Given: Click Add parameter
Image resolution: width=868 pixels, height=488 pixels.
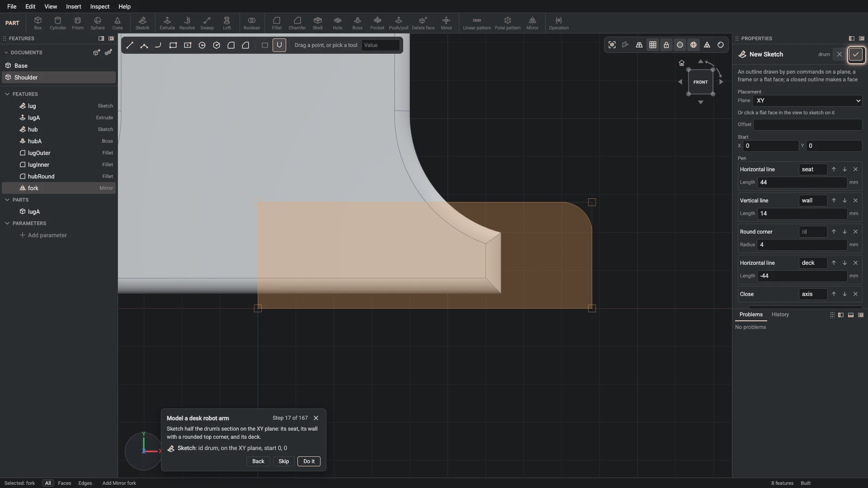Looking at the screenshot, I should (43, 235).
